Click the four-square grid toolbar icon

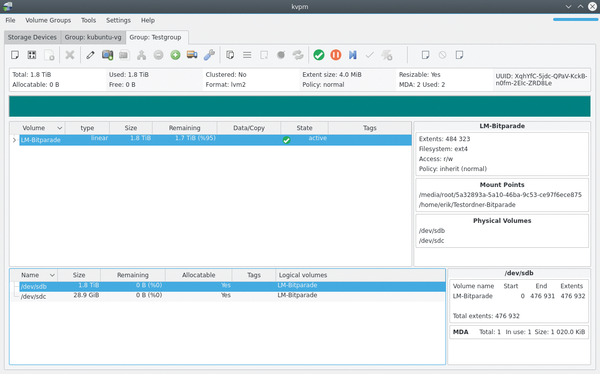click(32, 55)
